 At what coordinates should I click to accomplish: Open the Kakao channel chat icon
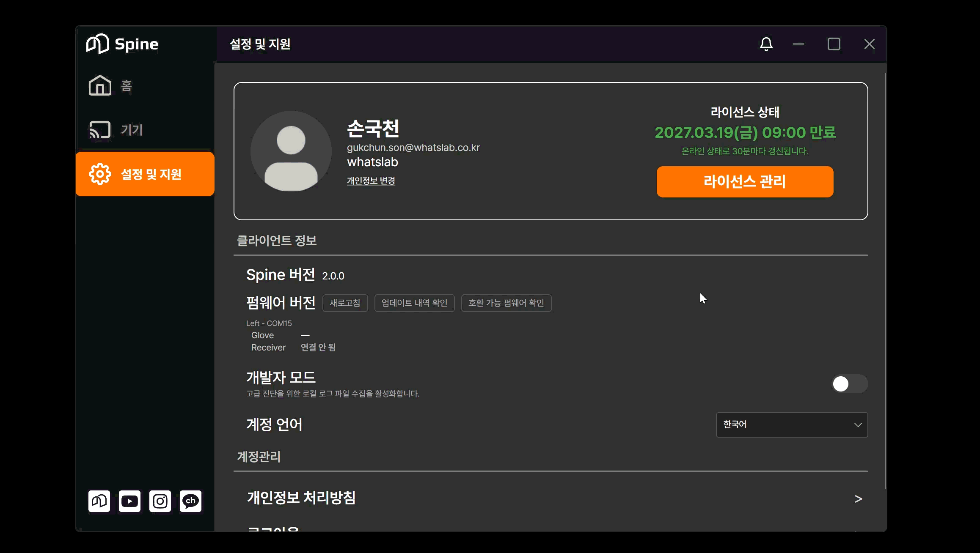coord(190,501)
